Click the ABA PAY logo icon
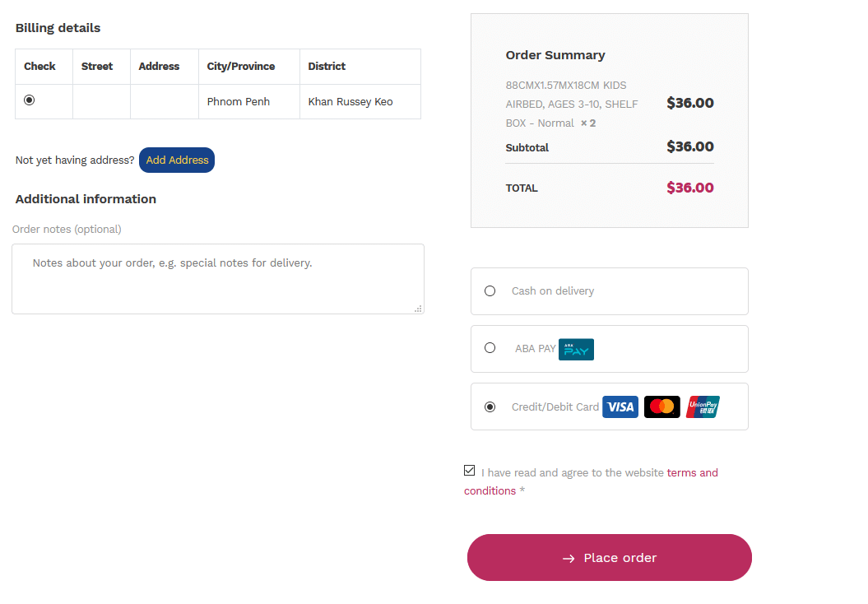 576,349
